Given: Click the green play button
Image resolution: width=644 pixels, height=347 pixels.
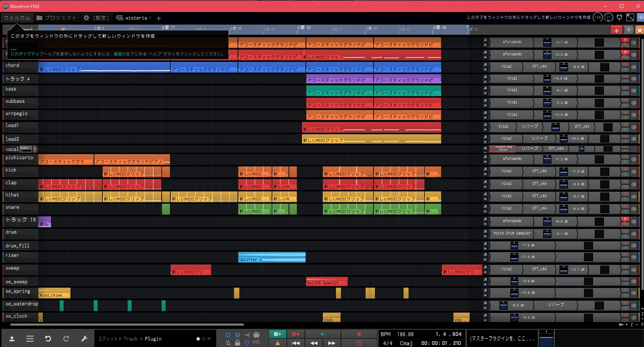Looking at the screenshot, I should (x=323, y=334).
